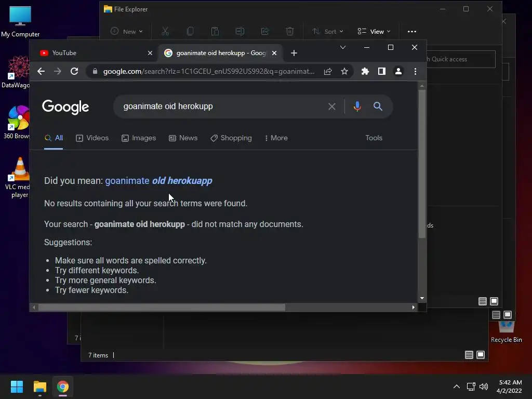The image size is (532, 399).
Task: Open Windows Start menu
Action: (17, 387)
